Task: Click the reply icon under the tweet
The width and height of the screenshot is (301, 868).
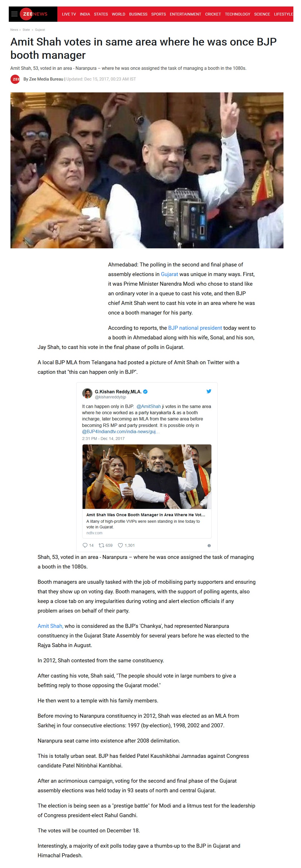Action: pyautogui.click(x=85, y=545)
